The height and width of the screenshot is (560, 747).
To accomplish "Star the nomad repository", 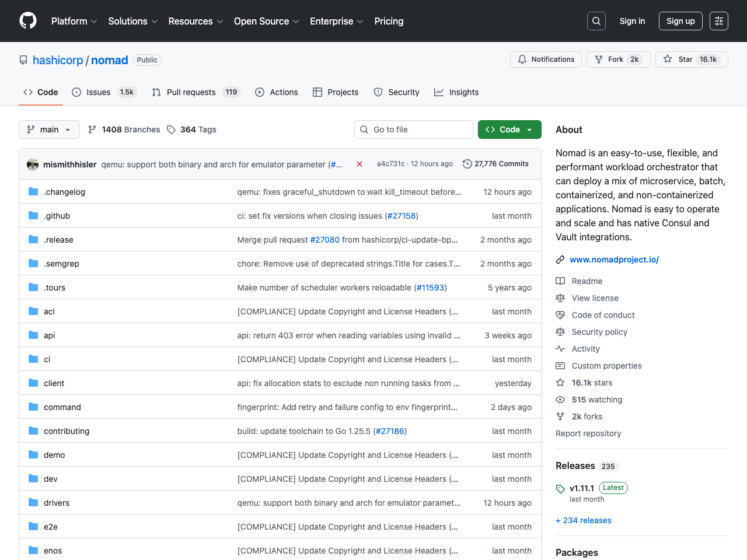I will click(x=692, y=60).
